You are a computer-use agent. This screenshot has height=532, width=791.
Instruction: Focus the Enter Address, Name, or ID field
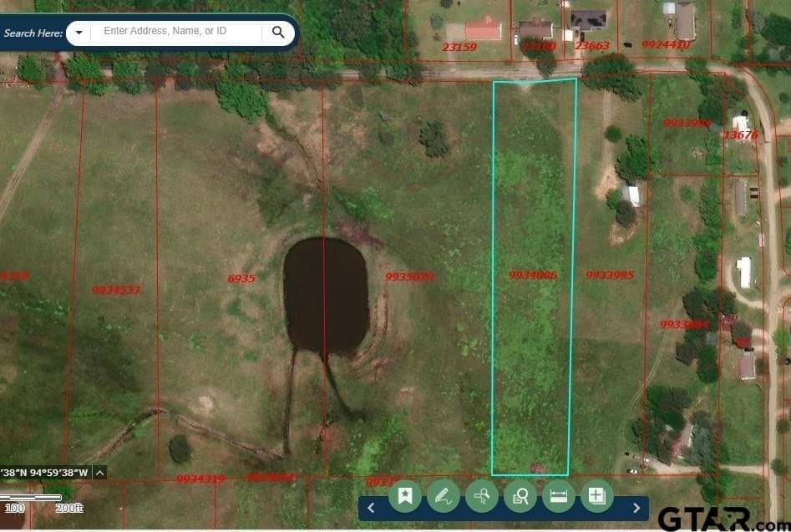click(178, 31)
